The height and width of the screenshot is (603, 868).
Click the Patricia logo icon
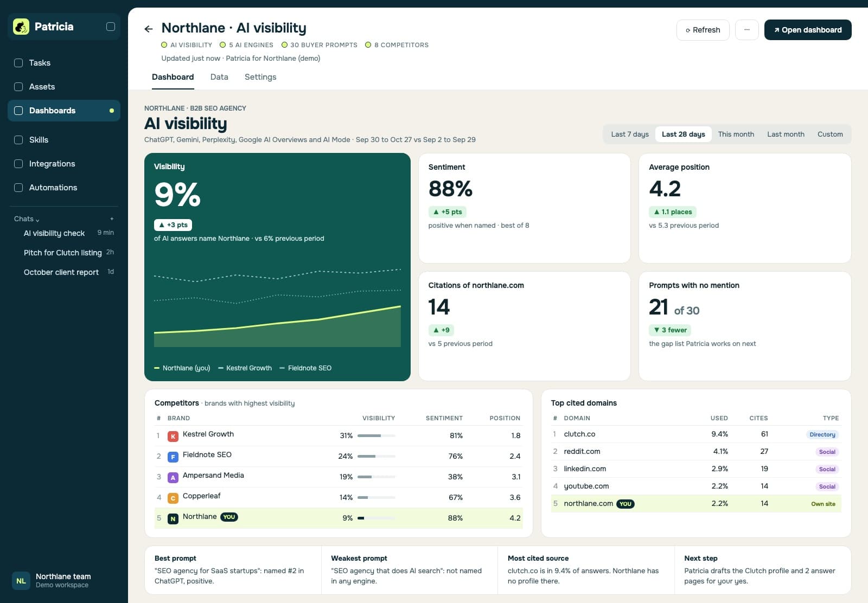coord(21,27)
